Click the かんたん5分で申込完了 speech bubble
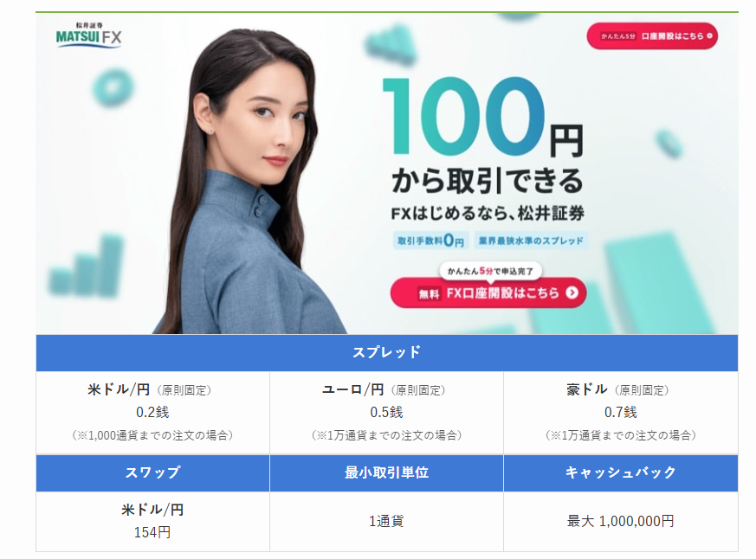 pyautogui.click(x=490, y=272)
